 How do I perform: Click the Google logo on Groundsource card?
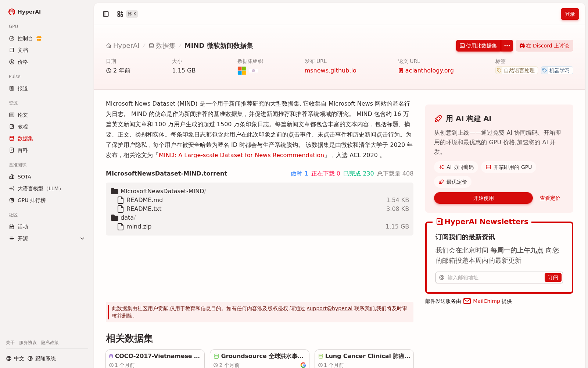(303, 365)
